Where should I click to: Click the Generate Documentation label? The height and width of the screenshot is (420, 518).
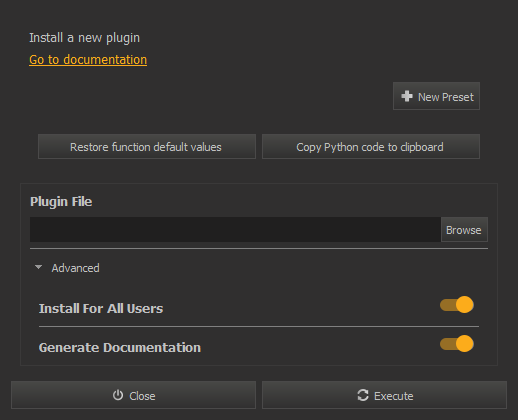click(120, 347)
